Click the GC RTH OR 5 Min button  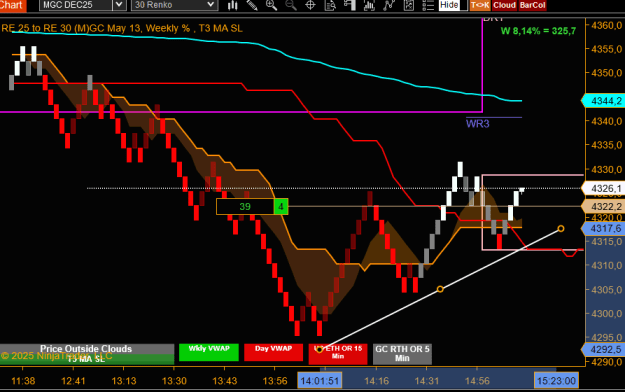(x=402, y=354)
